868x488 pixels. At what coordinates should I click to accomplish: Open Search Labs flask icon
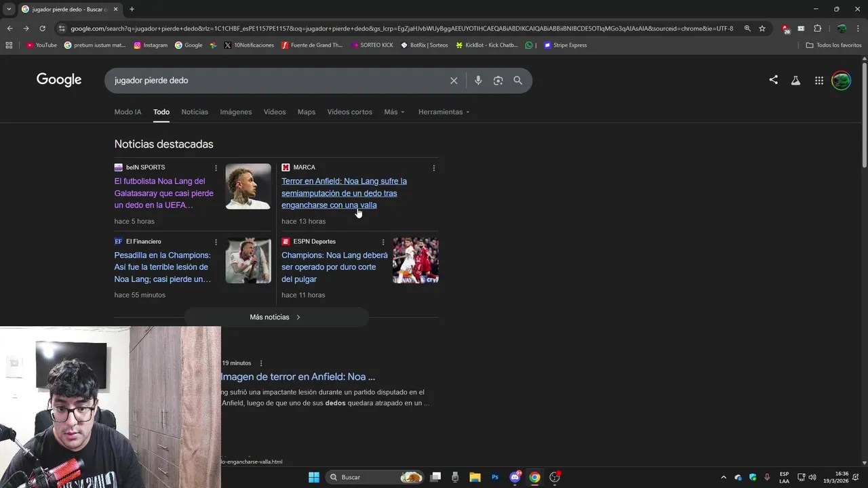tap(795, 81)
